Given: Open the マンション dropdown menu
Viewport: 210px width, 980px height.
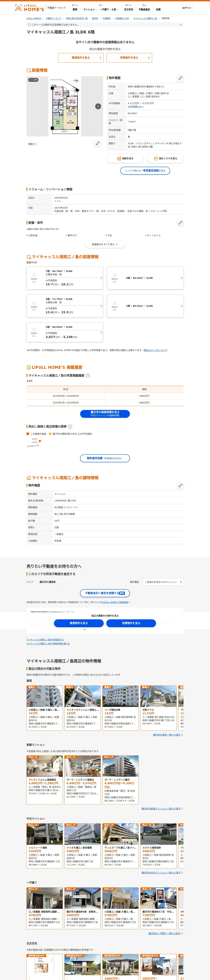Looking at the screenshot, I should (x=90, y=9).
